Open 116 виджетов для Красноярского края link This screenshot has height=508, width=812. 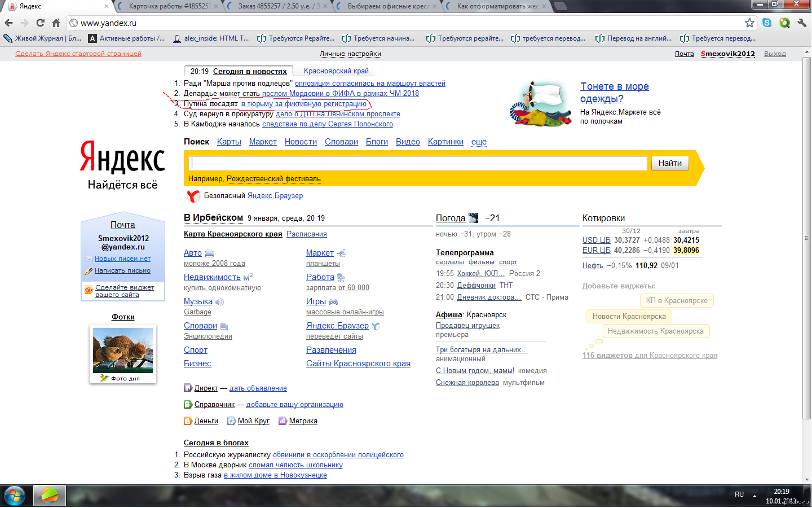[x=650, y=356]
